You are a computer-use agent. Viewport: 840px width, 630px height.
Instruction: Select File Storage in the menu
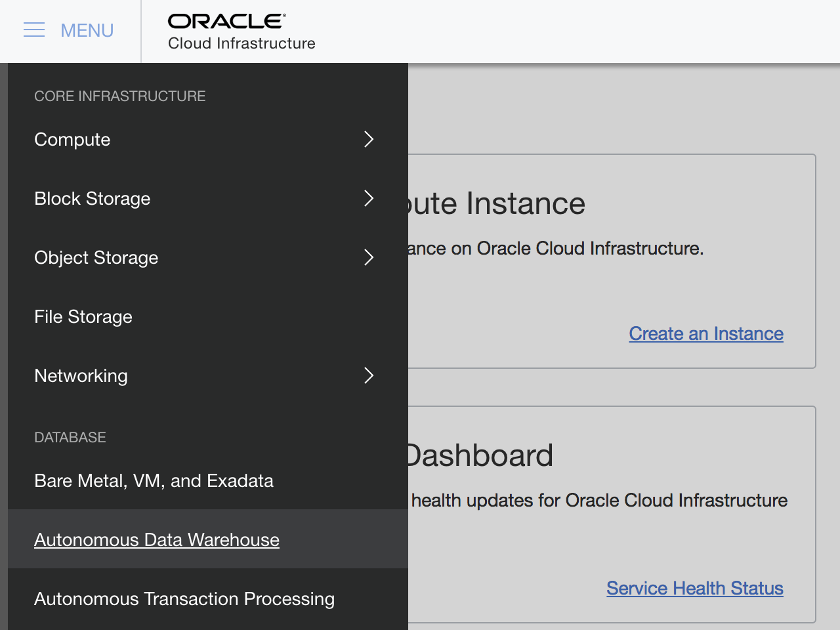click(208, 316)
